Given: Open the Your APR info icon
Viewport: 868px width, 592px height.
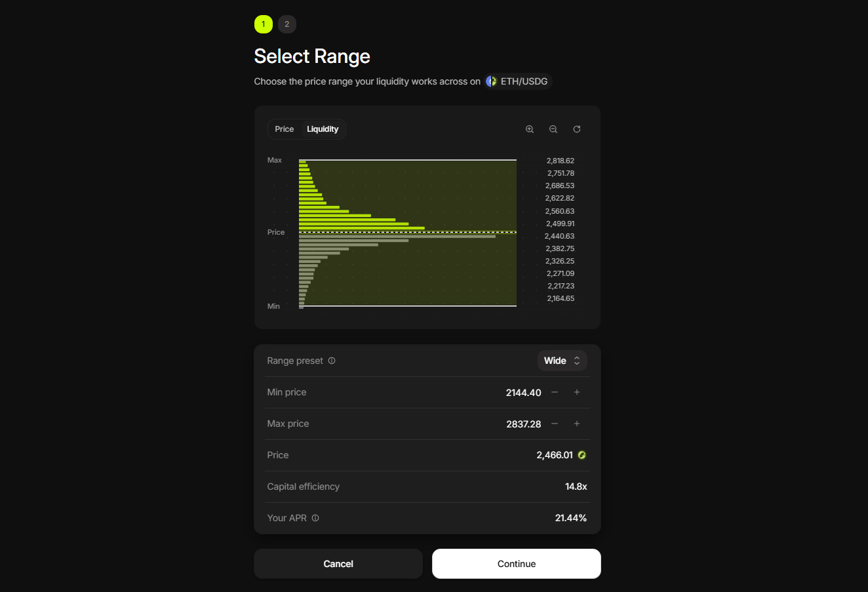Looking at the screenshot, I should click(x=315, y=518).
